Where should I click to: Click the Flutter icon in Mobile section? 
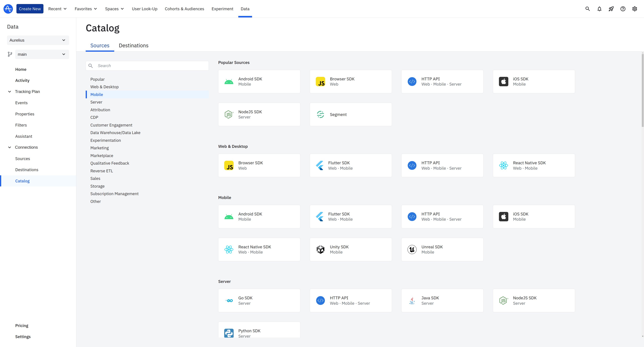(x=319, y=217)
